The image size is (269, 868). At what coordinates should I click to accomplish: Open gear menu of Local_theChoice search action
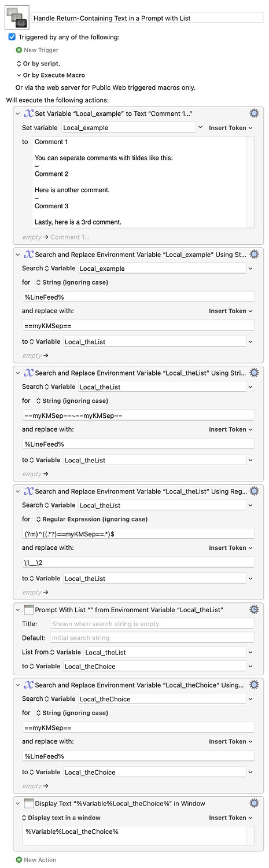click(x=253, y=685)
